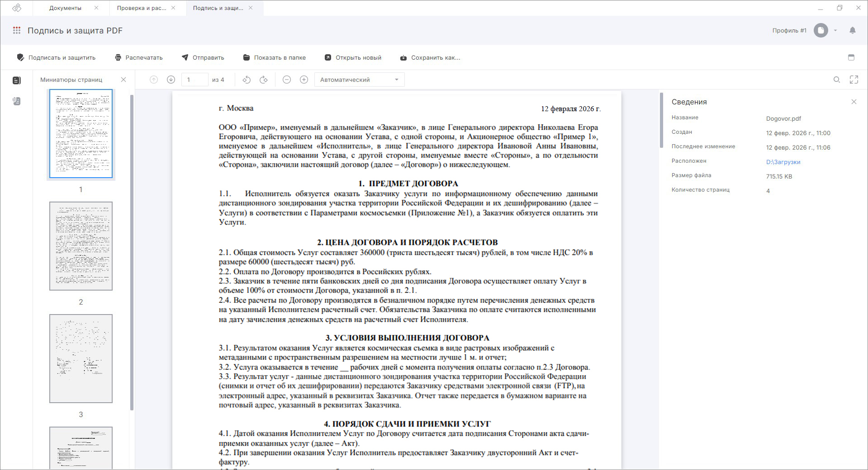Click heading 4. ПОРЯДОК СДАЧИ И ПРИЕМКИ УСЛУГ
This screenshot has width=868, height=470.
(408, 424)
